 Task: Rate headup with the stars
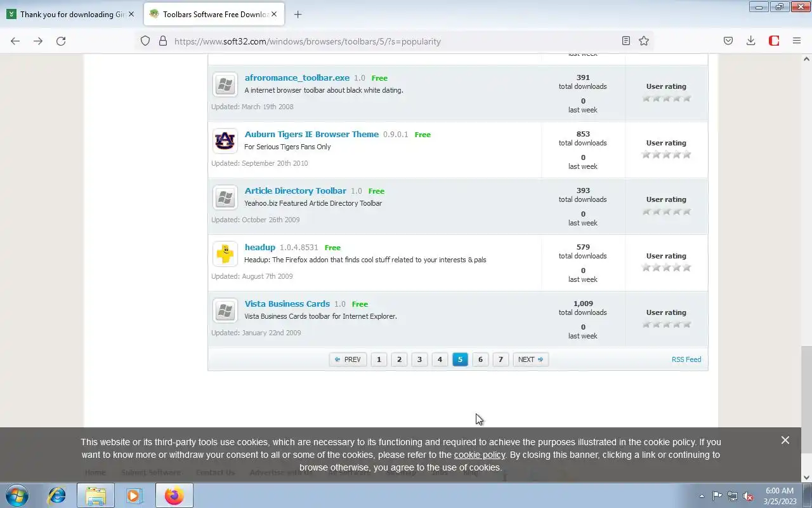[666, 268]
